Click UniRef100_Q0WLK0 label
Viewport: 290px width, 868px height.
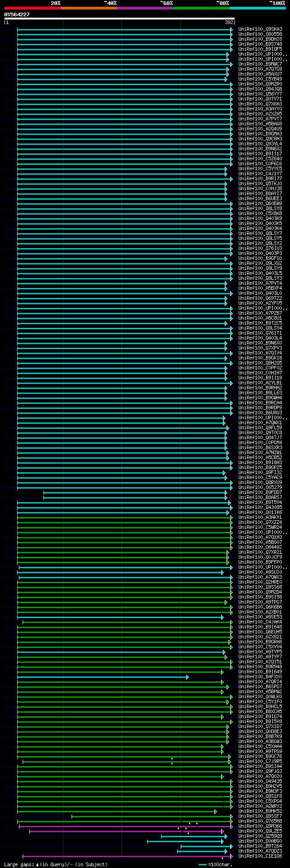[x=260, y=696]
